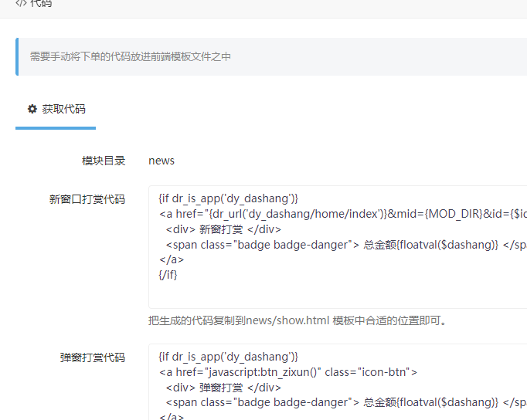Click the {/if} line in first textarea
Screen dimensions: 527x420
pyautogui.click(x=168, y=275)
